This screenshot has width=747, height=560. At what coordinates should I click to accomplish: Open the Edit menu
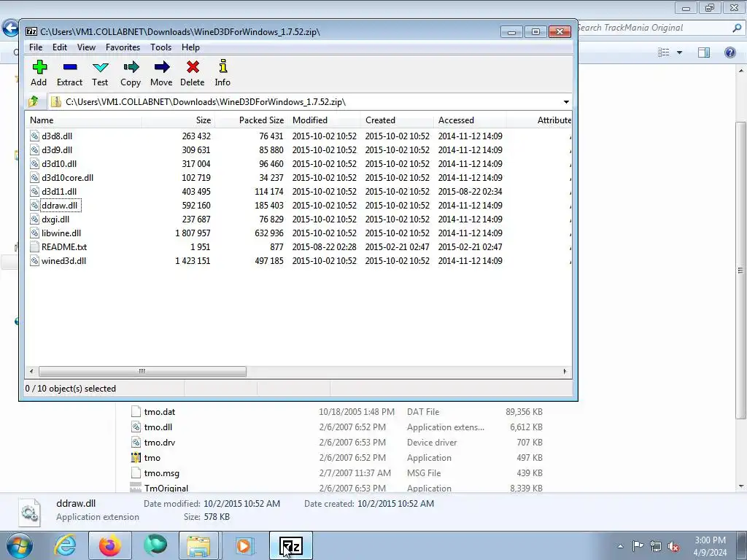[x=60, y=47]
